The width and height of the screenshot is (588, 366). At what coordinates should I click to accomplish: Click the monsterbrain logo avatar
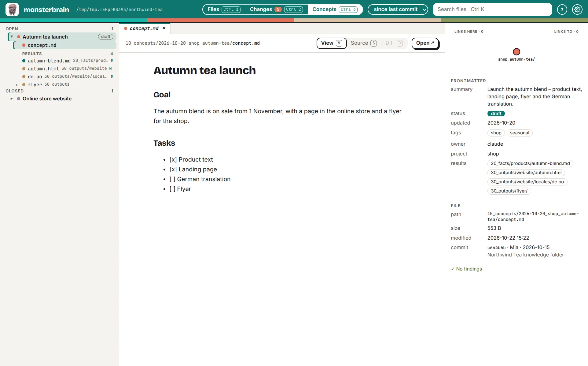(x=12, y=9)
